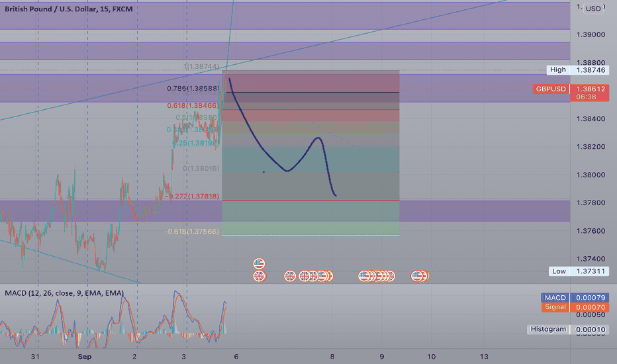Open the front US flag event in the cluster near Sep 9
Image resolution: width=617 pixels, height=364 pixels.
(364, 276)
